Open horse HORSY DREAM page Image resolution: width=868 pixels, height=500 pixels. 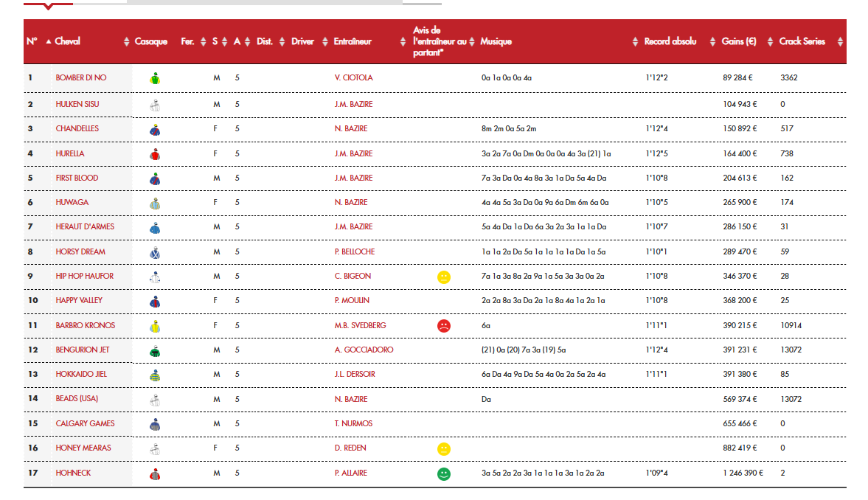coord(80,251)
